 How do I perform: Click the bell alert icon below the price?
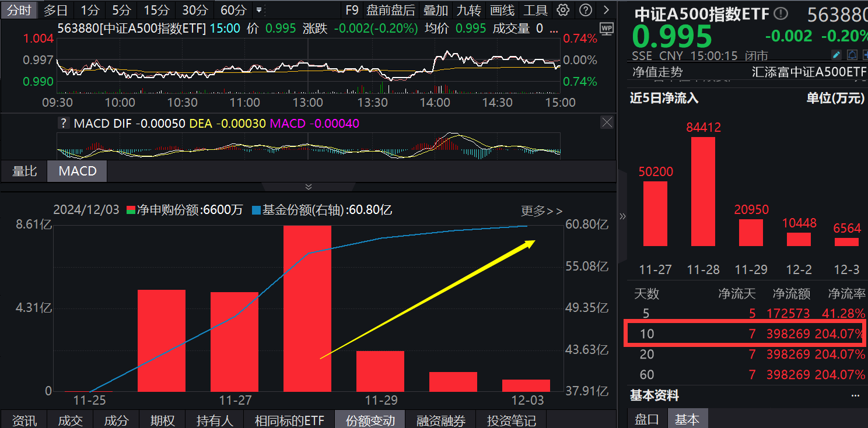(x=852, y=54)
